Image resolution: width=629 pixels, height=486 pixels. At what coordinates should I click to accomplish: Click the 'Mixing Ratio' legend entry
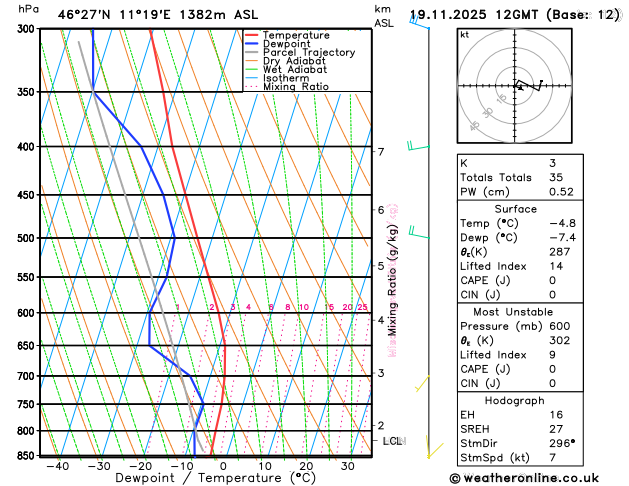coord(296,87)
